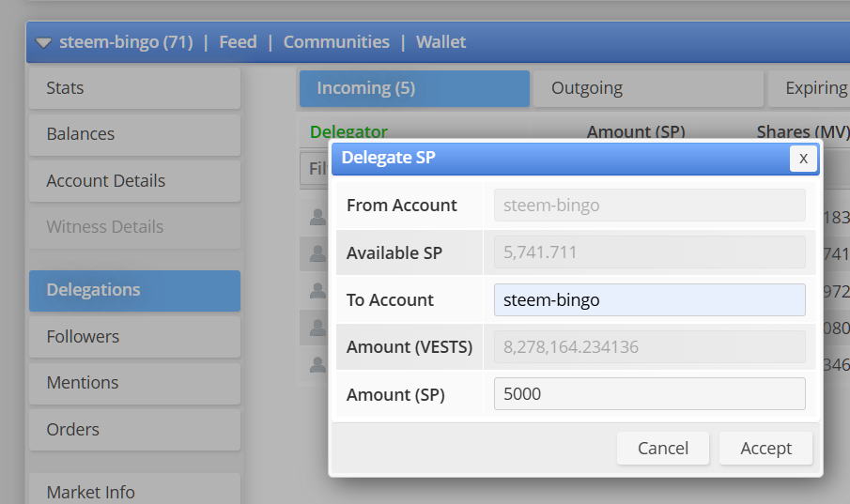The width and height of the screenshot is (850, 504).
Task: Select the Delegations sidebar item
Action: coord(134,290)
